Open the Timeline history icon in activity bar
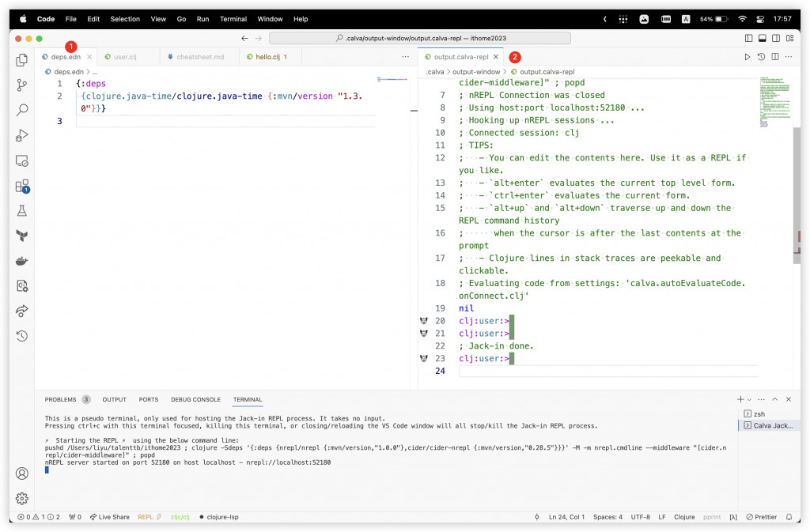 pos(21,337)
